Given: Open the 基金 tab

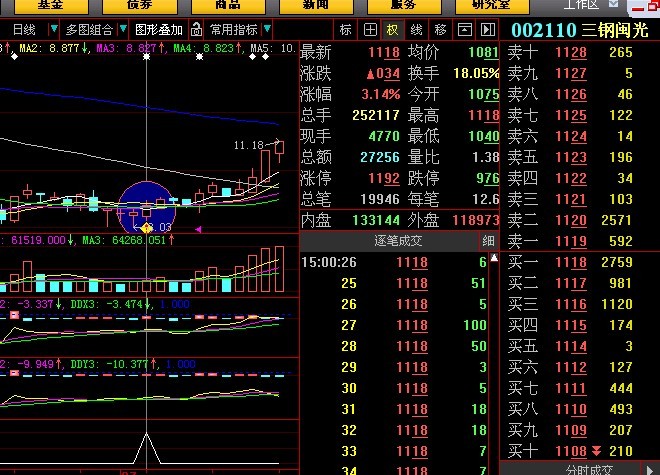Looking at the screenshot, I should [x=51, y=5].
